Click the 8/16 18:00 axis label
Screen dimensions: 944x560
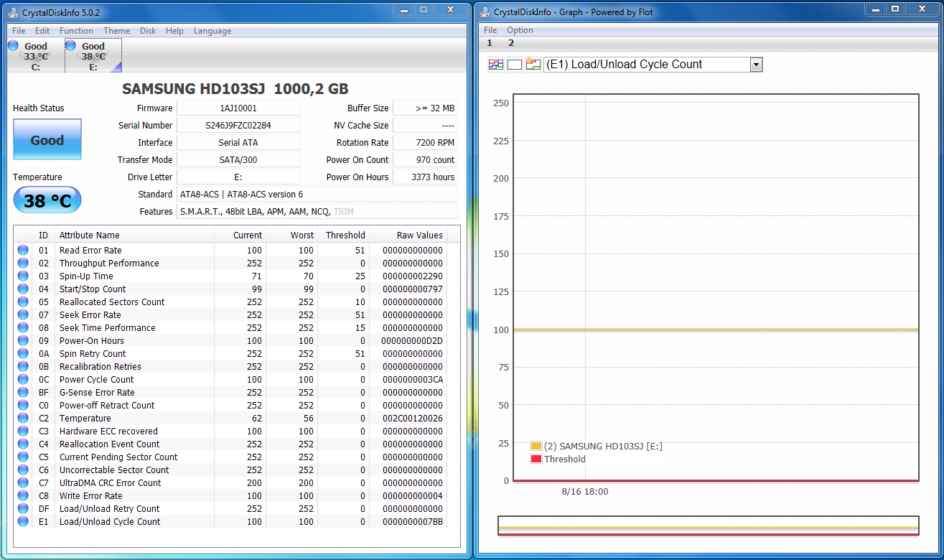(x=584, y=492)
